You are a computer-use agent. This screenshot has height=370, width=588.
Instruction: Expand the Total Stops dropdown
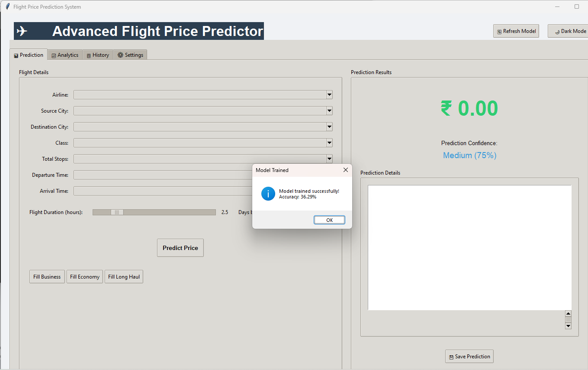(329, 159)
